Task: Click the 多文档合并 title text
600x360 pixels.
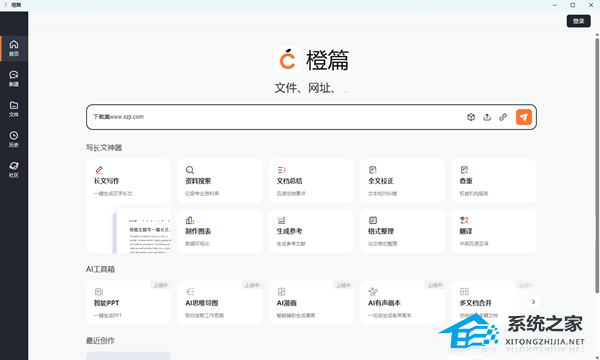Action: [476, 303]
